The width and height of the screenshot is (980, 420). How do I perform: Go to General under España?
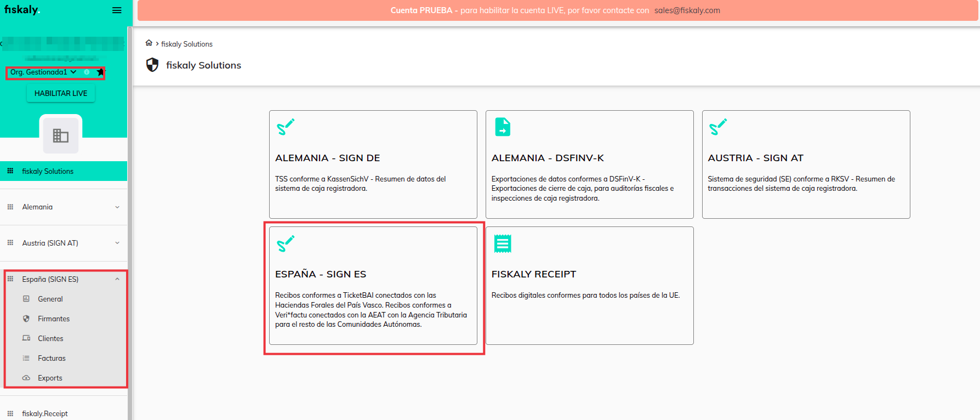point(64,299)
